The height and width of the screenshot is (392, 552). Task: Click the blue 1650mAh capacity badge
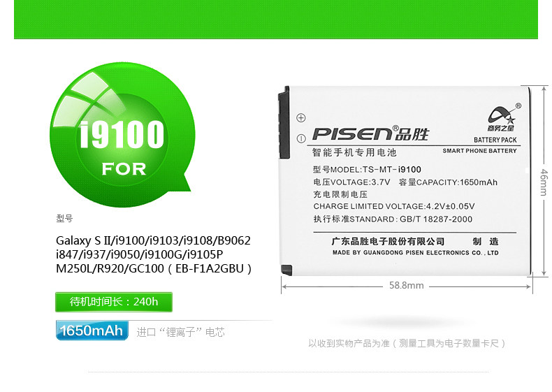click(92, 331)
